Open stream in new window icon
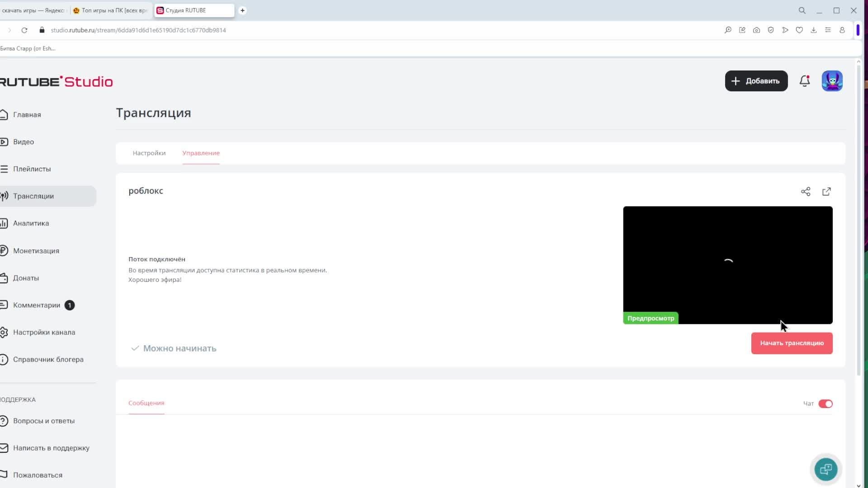Viewport: 868px width, 488px height. (x=826, y=192)
